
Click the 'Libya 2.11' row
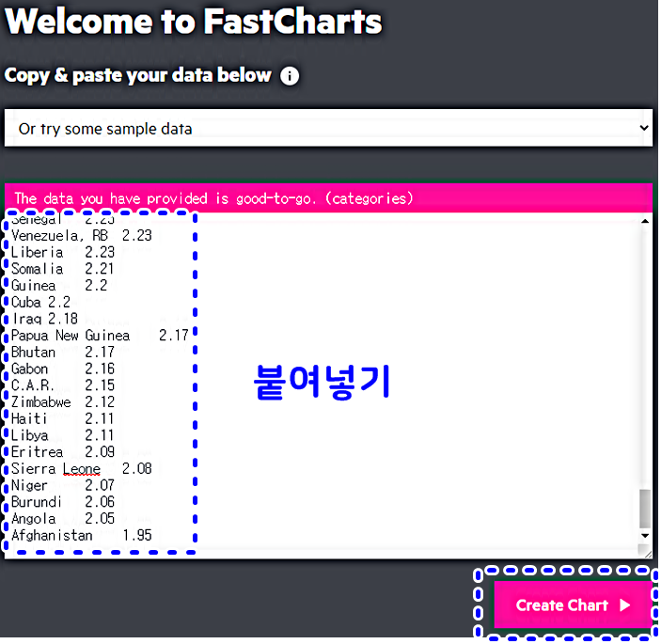(62, 435)
